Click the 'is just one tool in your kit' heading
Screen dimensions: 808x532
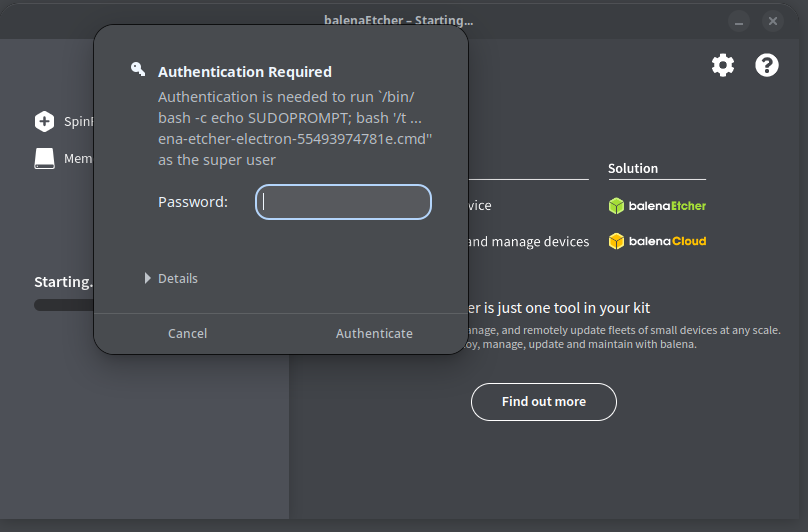tap(559, 308)
